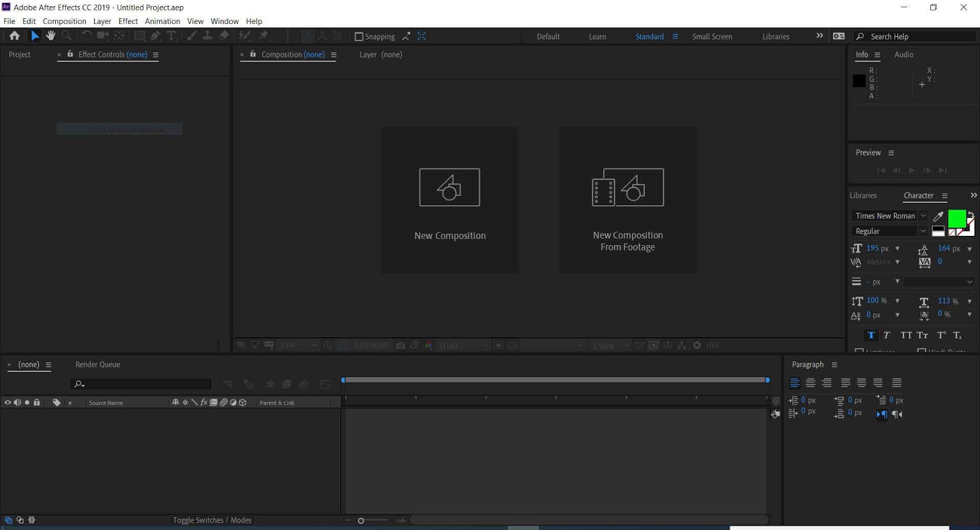The width and height of the screenshot is (980, 530).
Task: Switch to the Small Screen workspace
Action: point(712,37)
